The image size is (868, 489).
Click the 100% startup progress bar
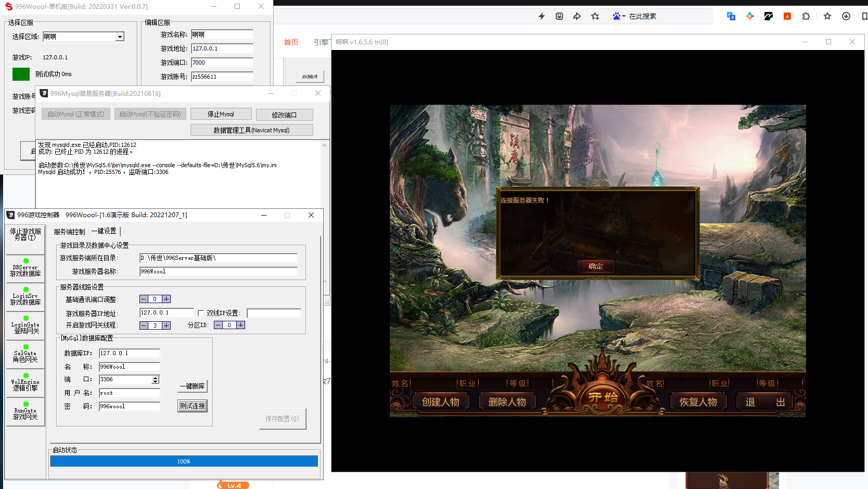click(x=184, y=461)
